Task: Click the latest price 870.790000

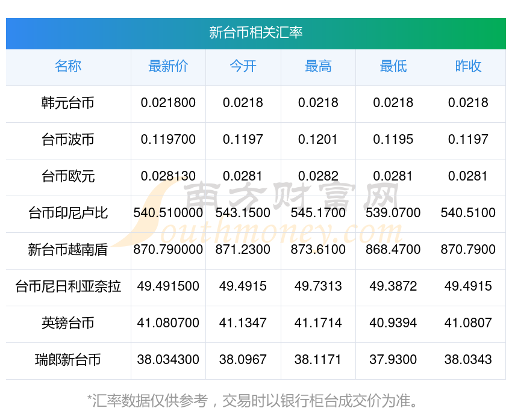Action: pyautogui.click(x=168, y=250)
